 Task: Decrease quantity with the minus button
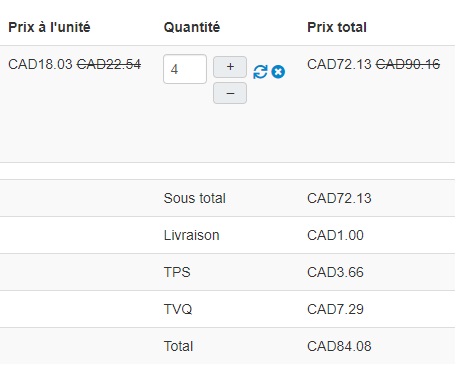pos(230,93)
